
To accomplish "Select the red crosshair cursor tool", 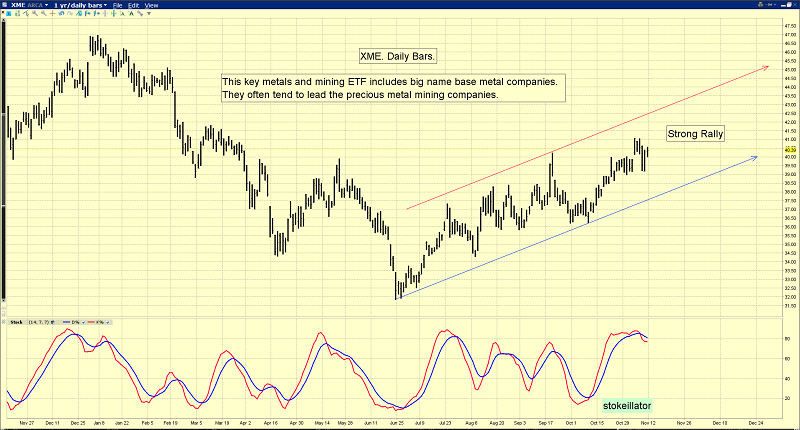I will pos(52,13).
